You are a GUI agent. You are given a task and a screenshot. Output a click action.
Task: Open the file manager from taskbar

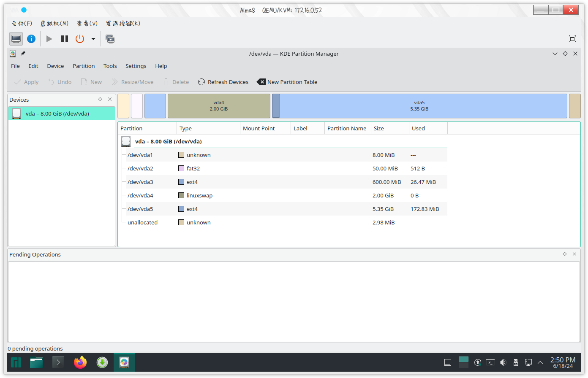point(36,362)
